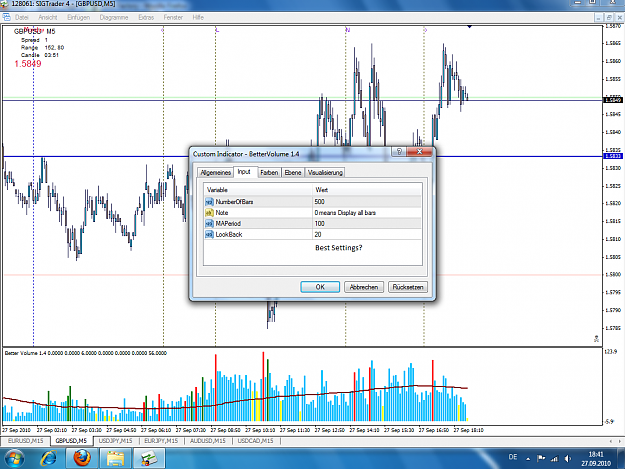
Task: Open the USDCAD,M15 chart tab
Action: [255, 441]
